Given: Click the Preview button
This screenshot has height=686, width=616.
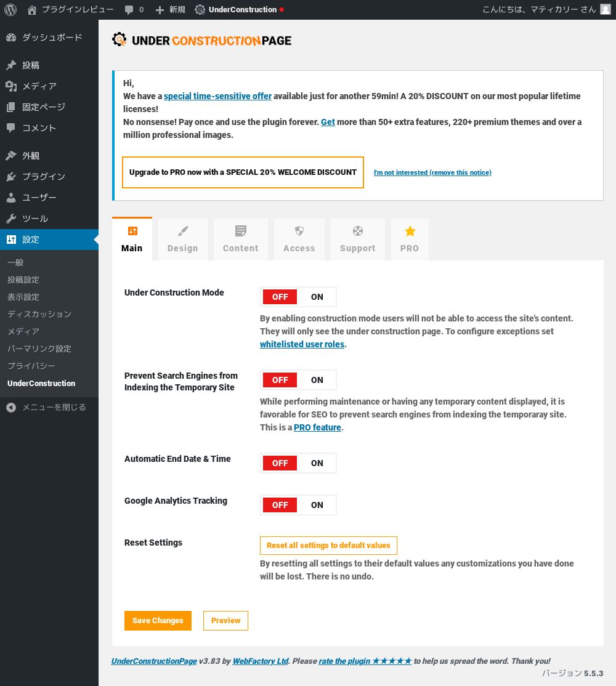Looking at the screenshot, I should tap(225, 620).
